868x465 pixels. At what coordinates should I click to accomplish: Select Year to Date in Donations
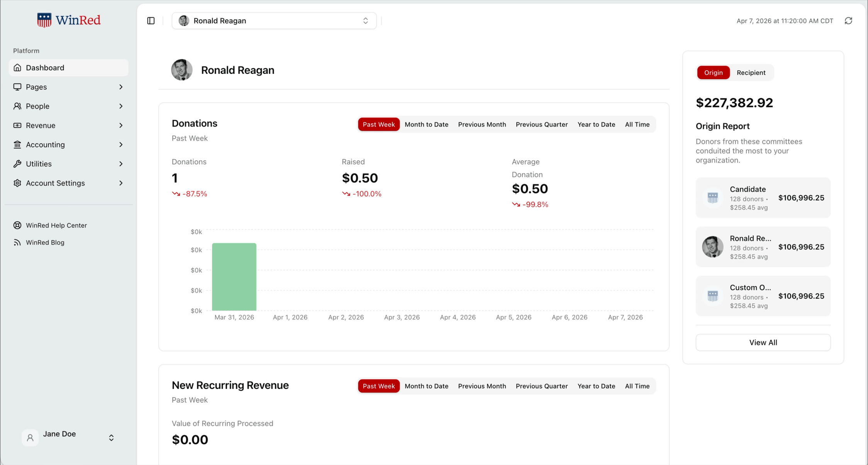(x=596, y=124)
